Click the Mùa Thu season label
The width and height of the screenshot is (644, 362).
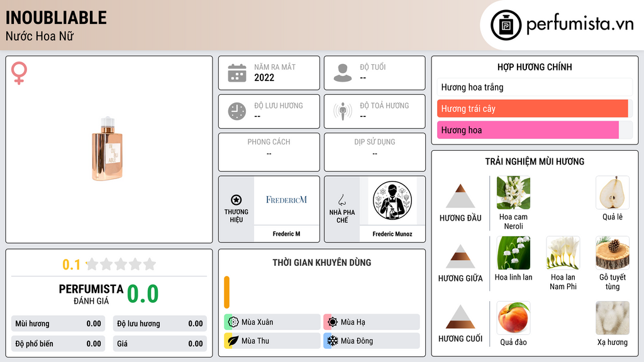coord(255,341)
